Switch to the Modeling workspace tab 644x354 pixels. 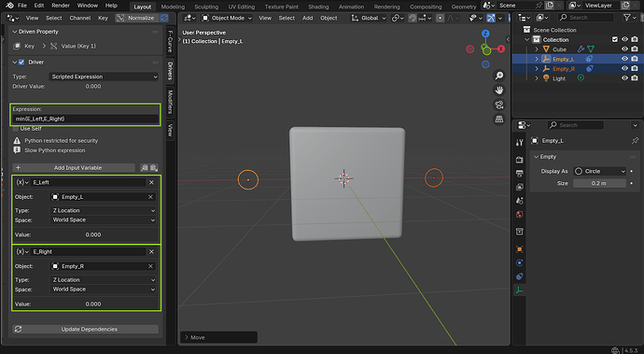[173, 7]
